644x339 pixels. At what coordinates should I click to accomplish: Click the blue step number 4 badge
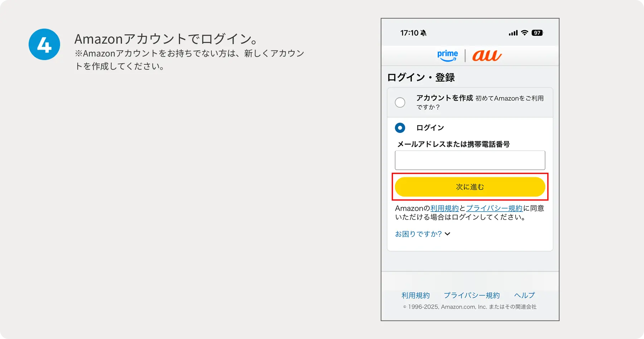[44, 44]
